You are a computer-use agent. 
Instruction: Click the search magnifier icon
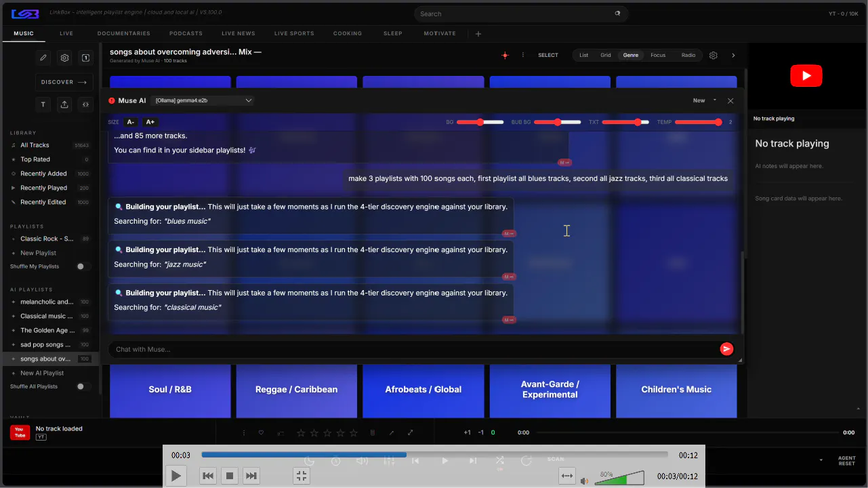[617, 14]
